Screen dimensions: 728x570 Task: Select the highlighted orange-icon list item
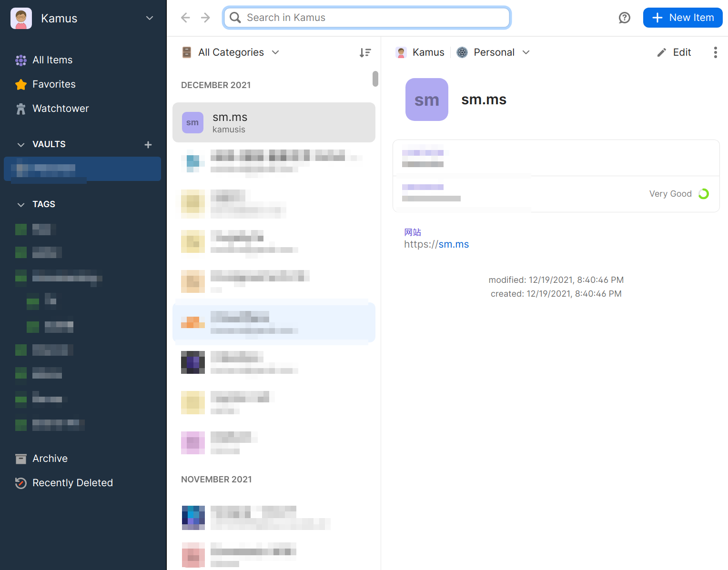coord(274,322)
